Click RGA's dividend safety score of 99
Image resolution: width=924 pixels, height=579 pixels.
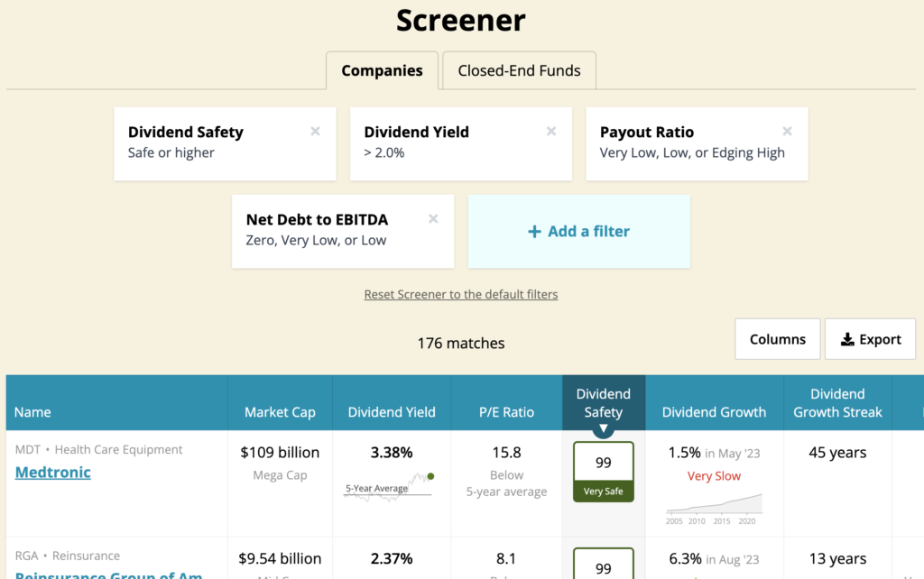(603, 567)
